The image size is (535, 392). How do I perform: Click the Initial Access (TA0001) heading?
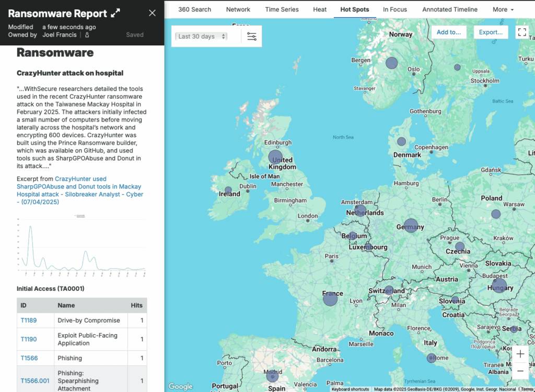(x=51, y=289)
